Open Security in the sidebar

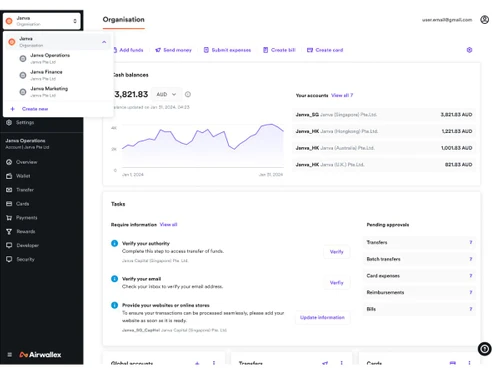tap(26, 259)
